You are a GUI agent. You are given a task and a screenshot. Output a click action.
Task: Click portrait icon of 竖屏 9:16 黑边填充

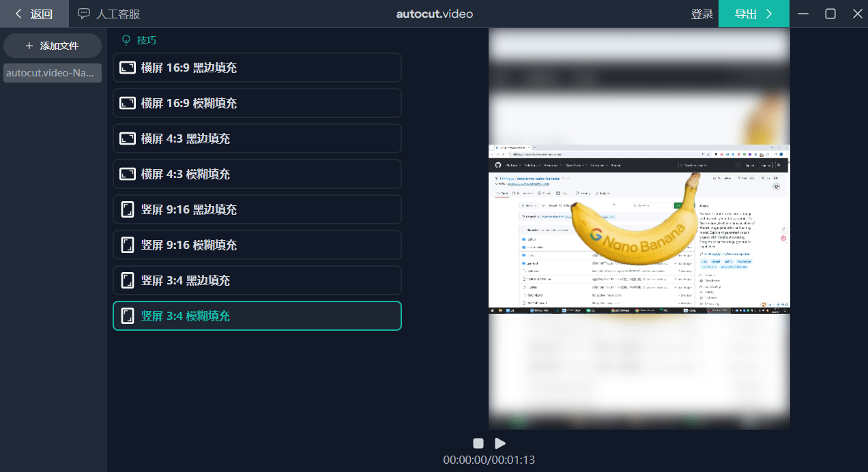click(x=128, y=209)
